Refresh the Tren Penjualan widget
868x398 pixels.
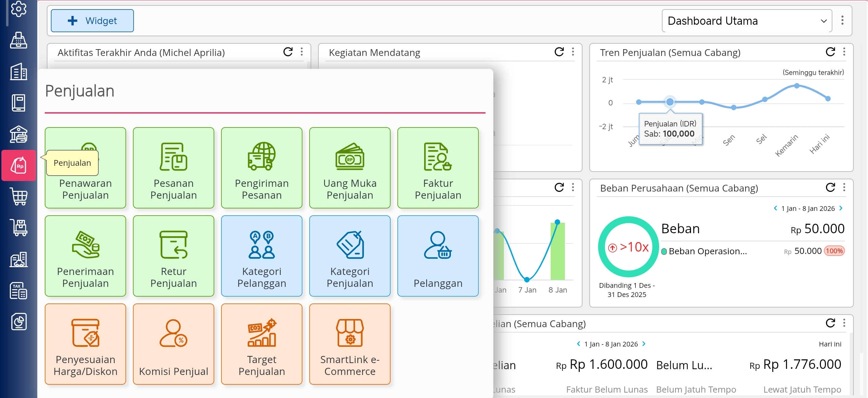click(830, 52)
